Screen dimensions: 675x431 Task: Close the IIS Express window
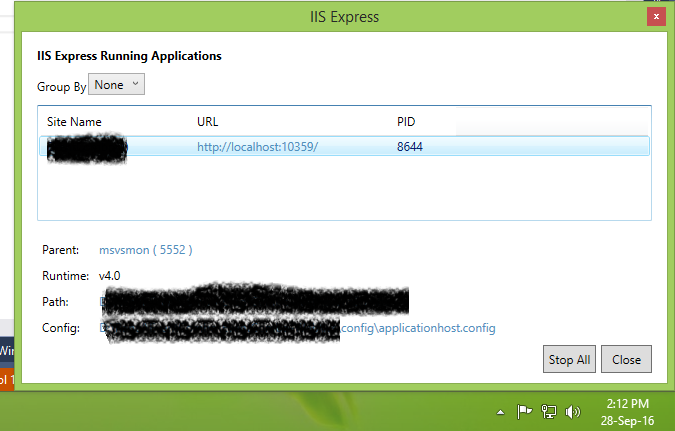(656, 17)
